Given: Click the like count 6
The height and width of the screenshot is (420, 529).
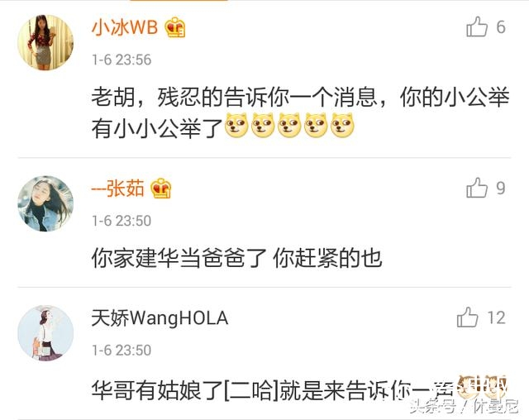Looking at the screenshot, I should pos(501,27).
